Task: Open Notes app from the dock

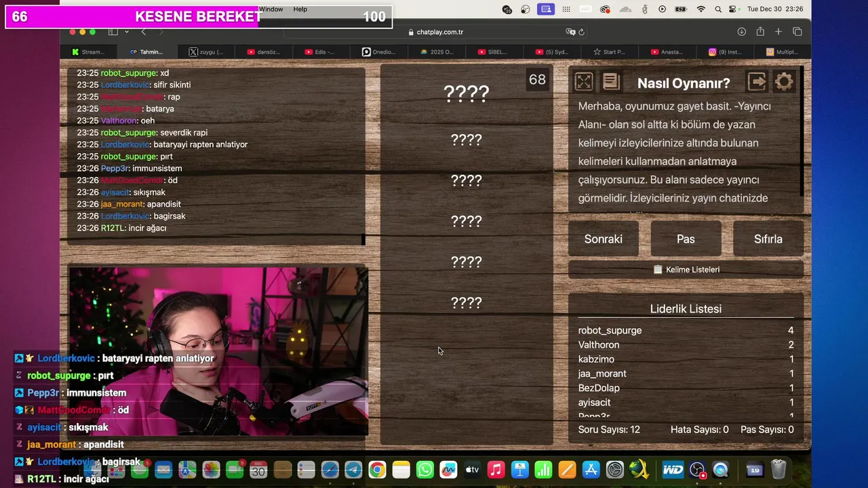Action: point(401,469)
